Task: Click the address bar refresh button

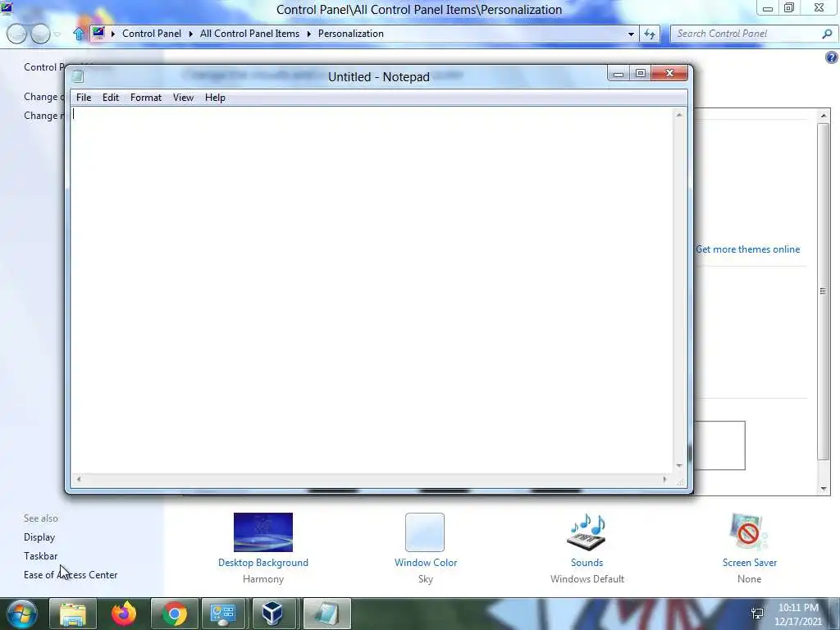Action: 650,34
